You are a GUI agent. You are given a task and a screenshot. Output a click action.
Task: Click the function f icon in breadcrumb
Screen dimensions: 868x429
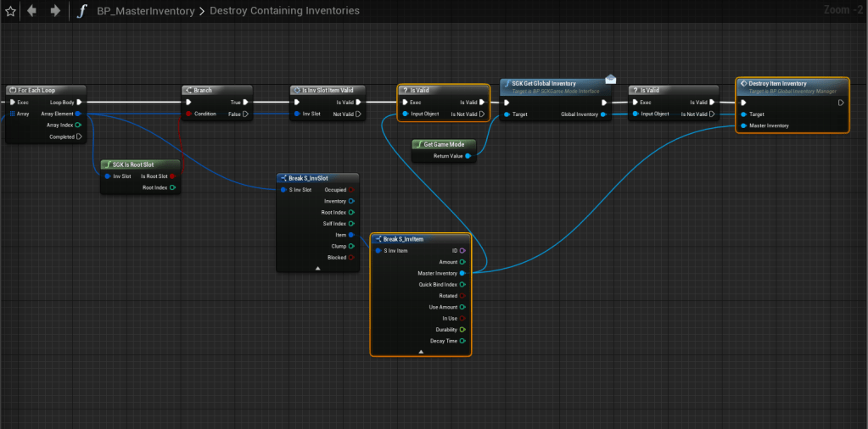(81, 11)
